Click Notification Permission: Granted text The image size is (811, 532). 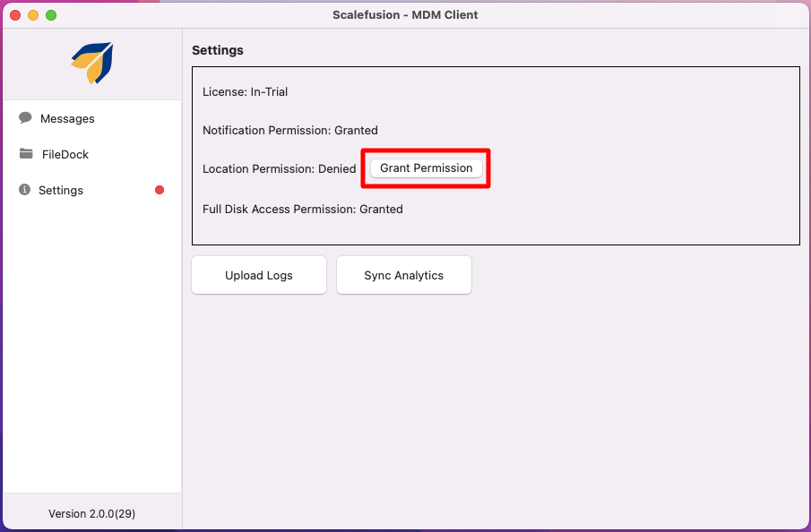point(289,130)
